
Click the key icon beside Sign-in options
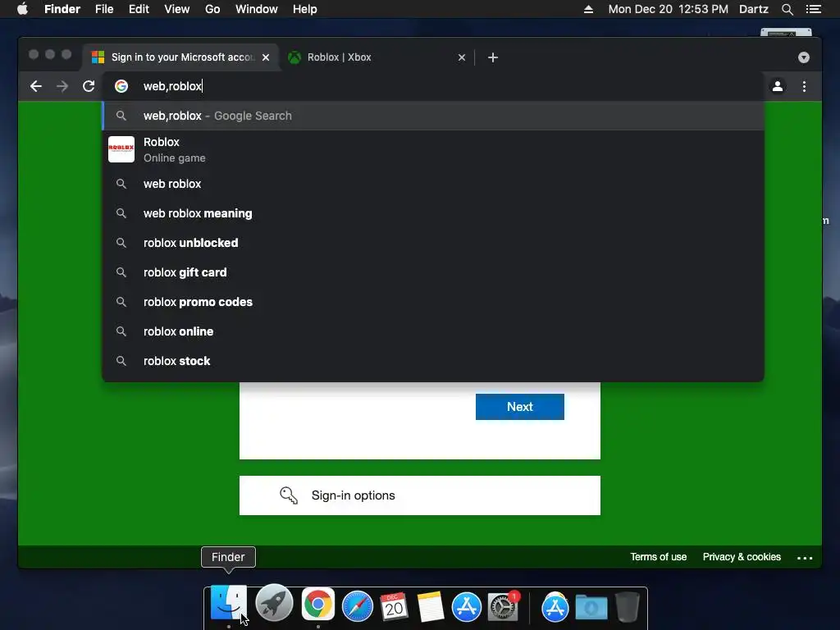click(289, 495)
